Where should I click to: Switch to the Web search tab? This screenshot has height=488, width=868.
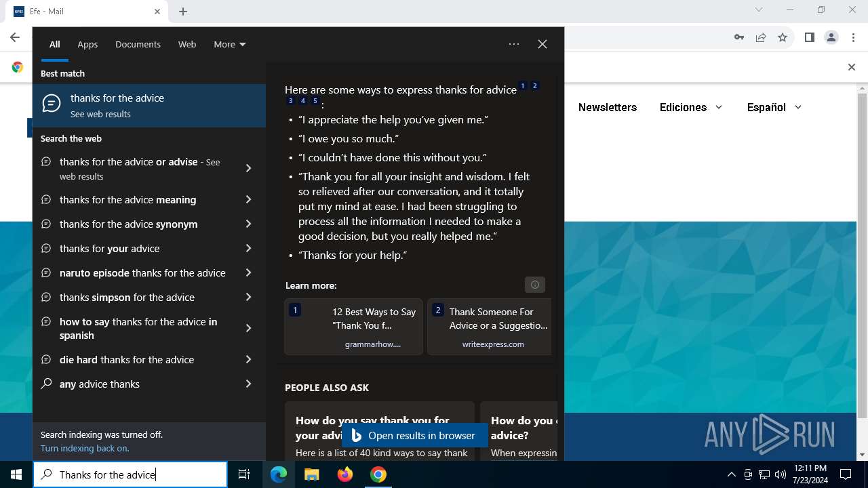187,44
